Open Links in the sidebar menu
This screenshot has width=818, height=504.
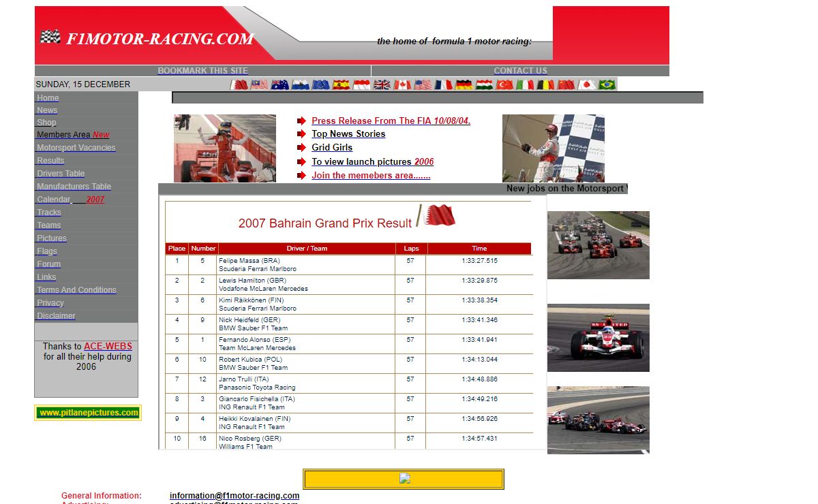pyautogui.click(x=46, y=277)
